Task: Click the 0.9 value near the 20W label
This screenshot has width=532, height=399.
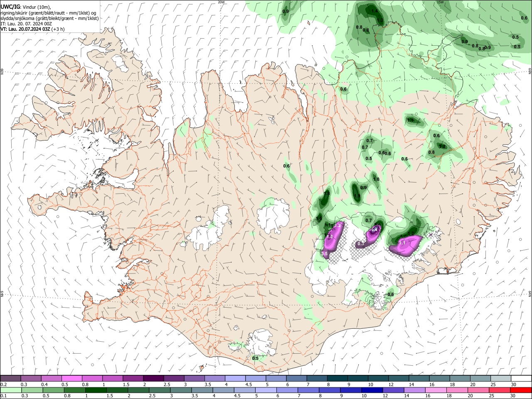Action: pos(286,11)
